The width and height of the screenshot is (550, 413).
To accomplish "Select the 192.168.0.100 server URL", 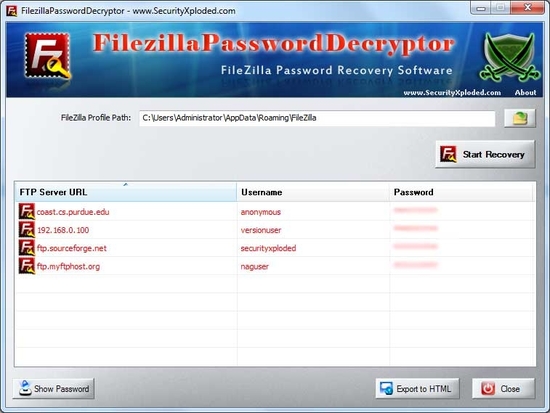I will pos(63,230).
